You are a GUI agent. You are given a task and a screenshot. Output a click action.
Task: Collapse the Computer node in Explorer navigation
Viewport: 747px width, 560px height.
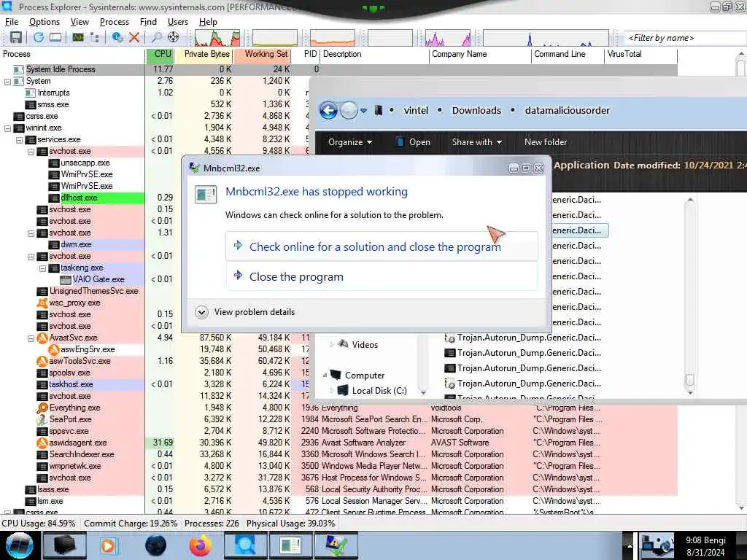[325, 376]
